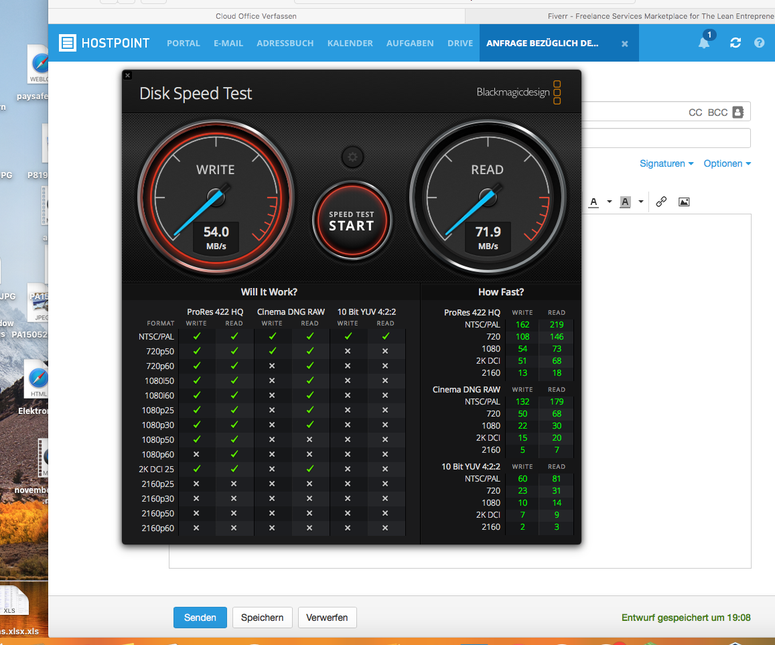The height and width of the screenshot is (645, 775).
Task: Click the 2160p60 format row label
Action: point(158,528)
